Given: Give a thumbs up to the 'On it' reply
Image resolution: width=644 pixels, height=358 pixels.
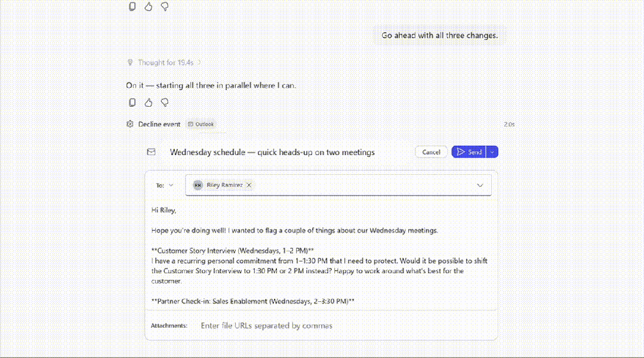Looking at the screenshot, I should point(149,103).
